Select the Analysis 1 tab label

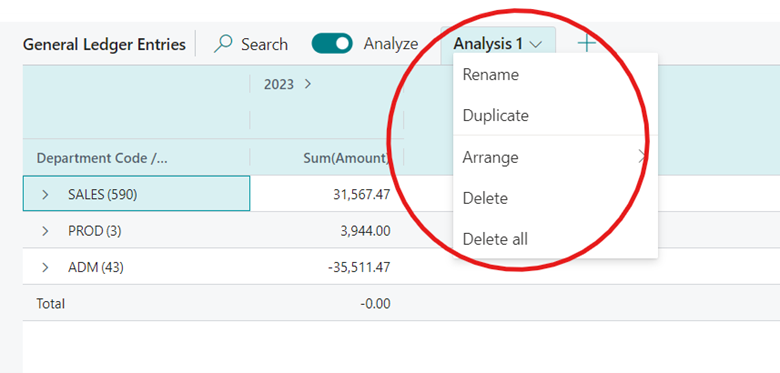488,44
